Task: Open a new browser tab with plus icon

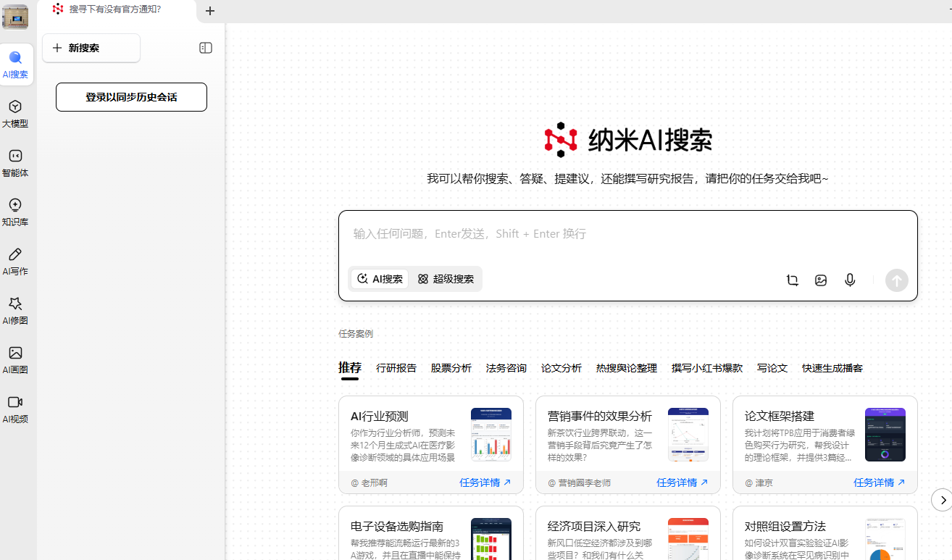Action: (210, 11)
